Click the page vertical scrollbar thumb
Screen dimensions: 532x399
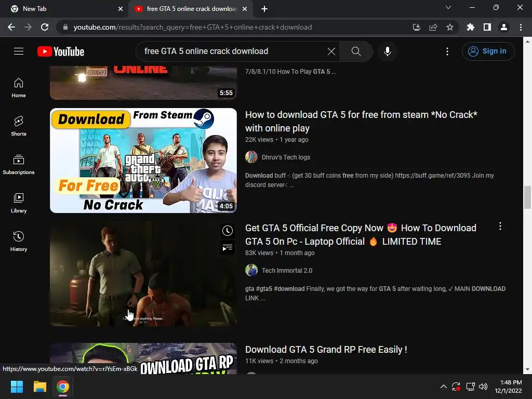coord(527,197)
